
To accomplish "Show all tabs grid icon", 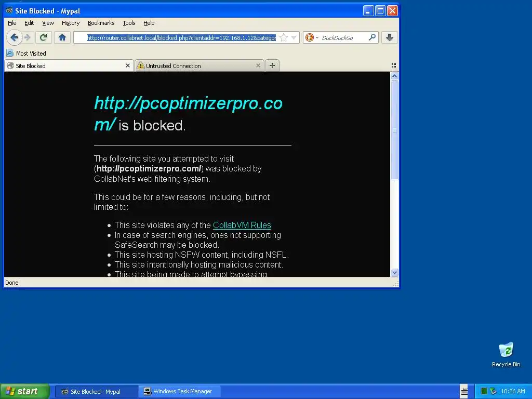I will tap(394, 65).
